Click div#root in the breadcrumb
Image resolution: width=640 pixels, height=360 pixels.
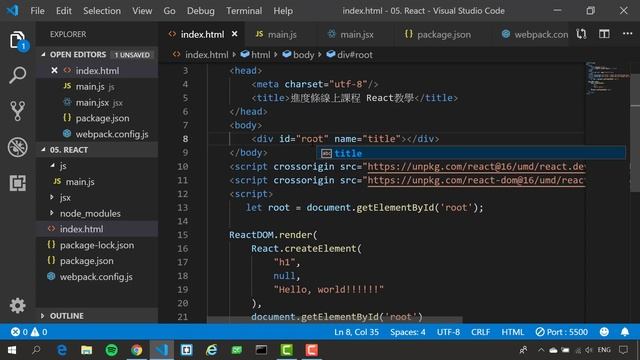tap(350, 55)
